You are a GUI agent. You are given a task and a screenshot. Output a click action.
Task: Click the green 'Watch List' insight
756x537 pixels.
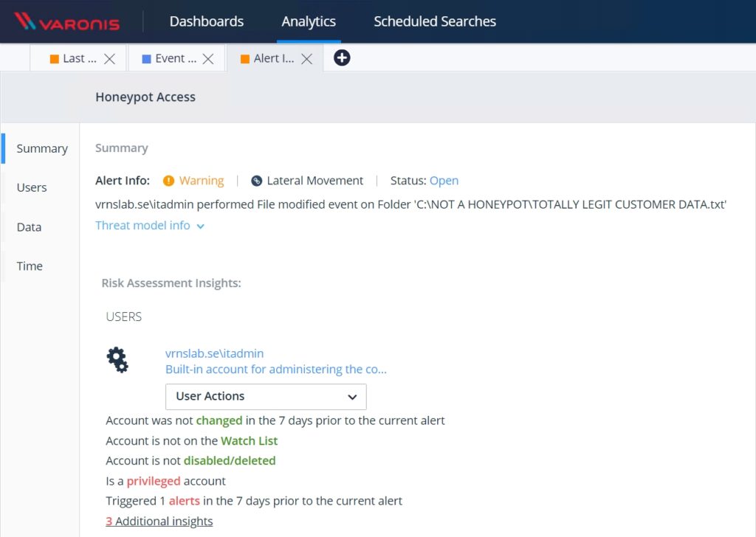pyautogui.click(x=249, y=440)
